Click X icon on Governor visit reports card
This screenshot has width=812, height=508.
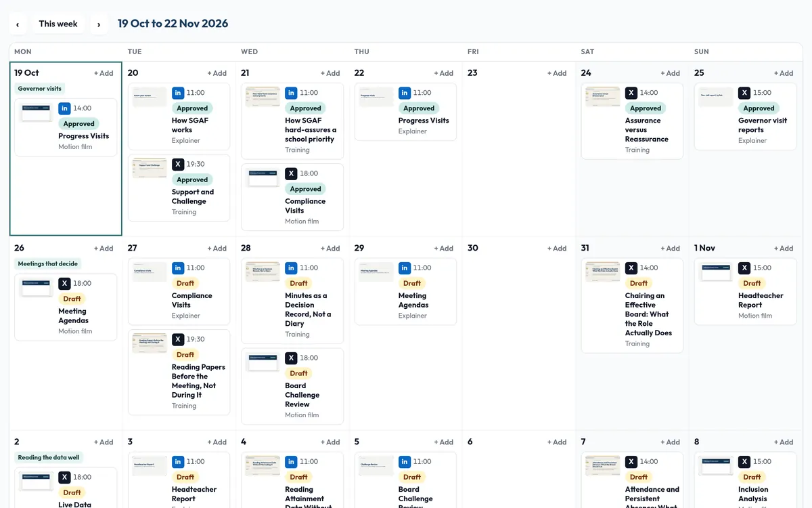(744, 93)
